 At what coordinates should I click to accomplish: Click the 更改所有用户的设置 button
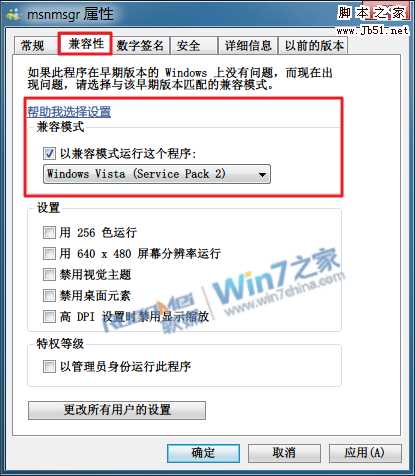point(117,410)
